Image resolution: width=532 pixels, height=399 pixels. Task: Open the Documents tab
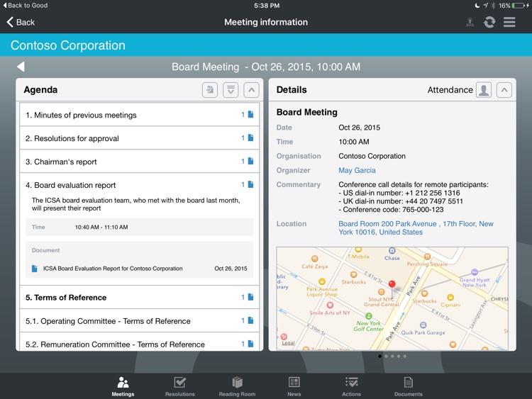point(409,386)
